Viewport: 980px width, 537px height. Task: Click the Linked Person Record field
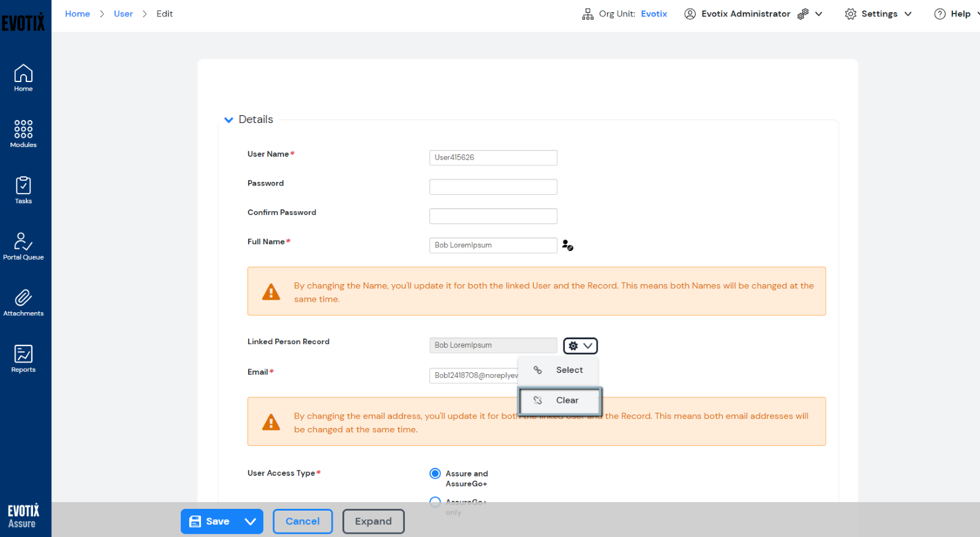[493, 345]
